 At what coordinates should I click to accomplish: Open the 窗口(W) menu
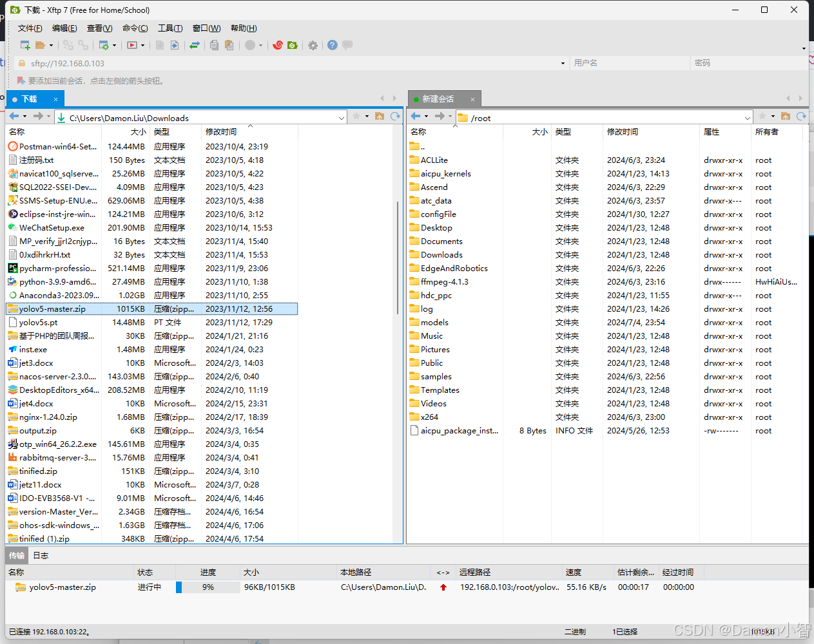point(206,28)
